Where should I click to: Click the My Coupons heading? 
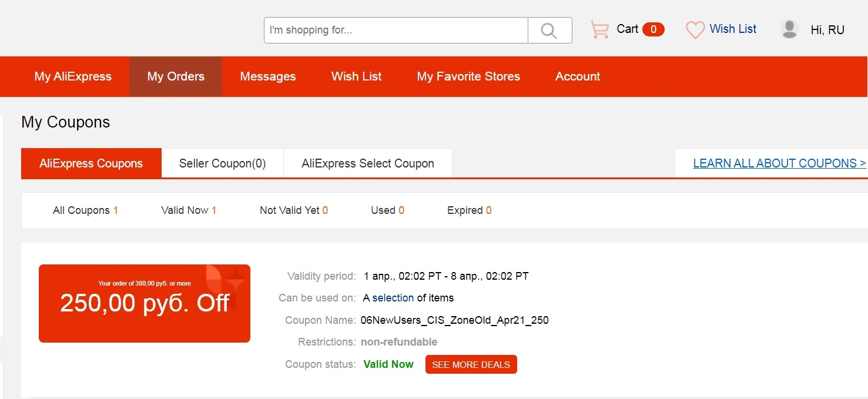(66, 122)
